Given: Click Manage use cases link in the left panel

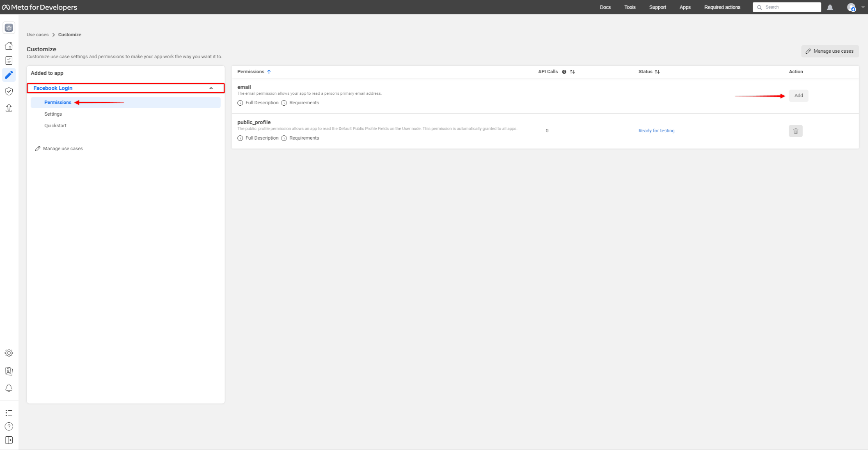Looking at the screenshot, I should (59, 149).
